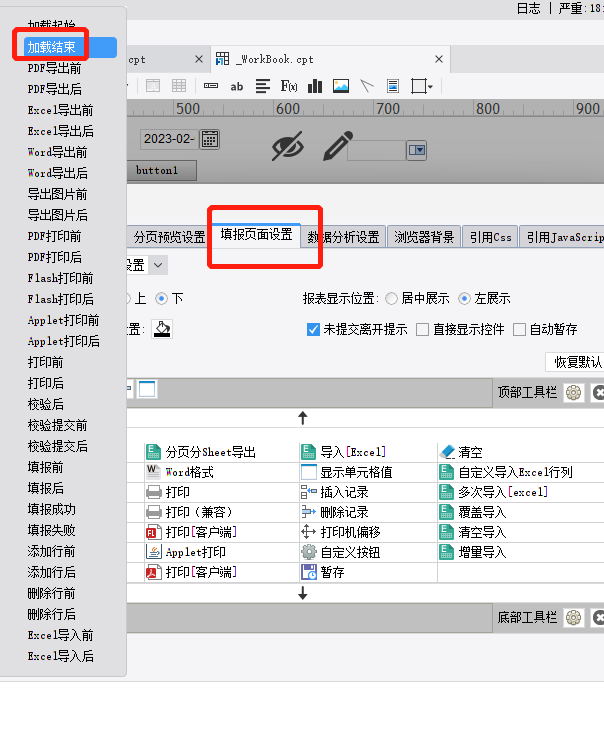The width and height of the screenshot is (604, 741).
Task: Uncheck the 未提交离开提示 checkbox
Action: pyautogui.click(x=313, y=329)
